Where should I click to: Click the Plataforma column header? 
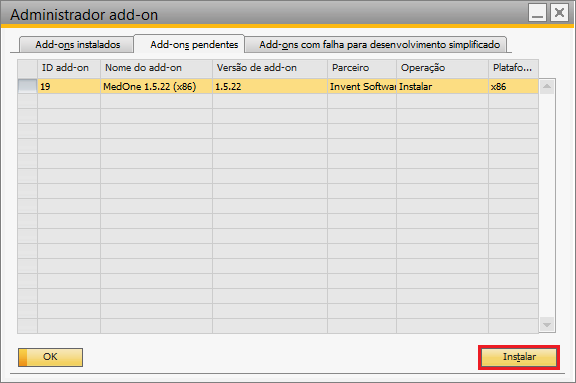[x=514, y=68]
